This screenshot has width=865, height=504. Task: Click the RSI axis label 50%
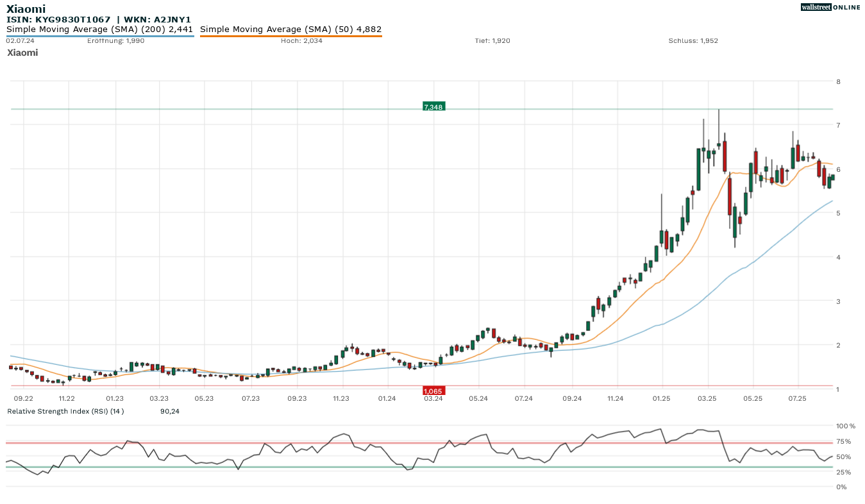(843, 457)
